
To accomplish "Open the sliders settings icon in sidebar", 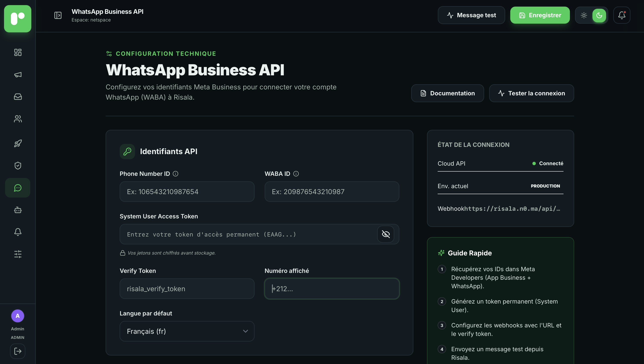I will point(18,254).
